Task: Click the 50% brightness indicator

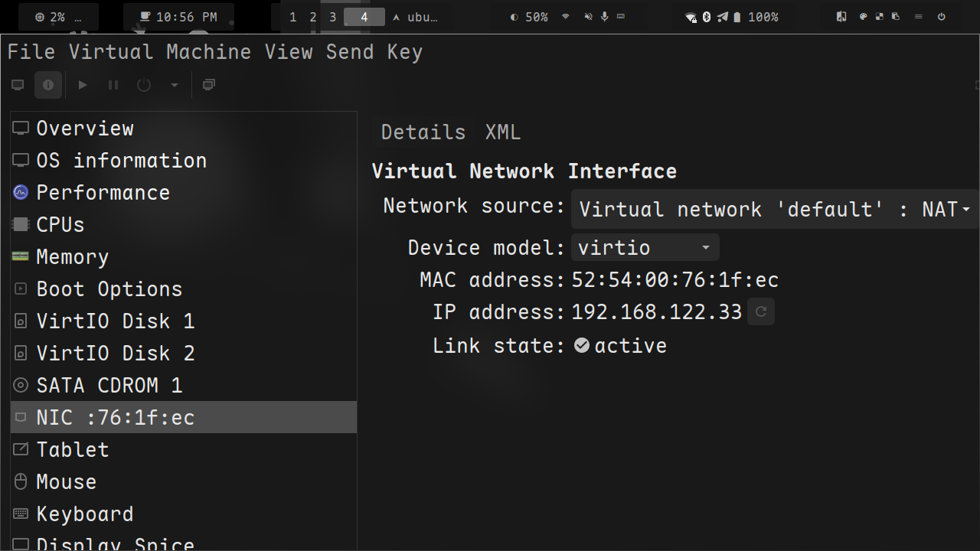Action: [529, 17]
